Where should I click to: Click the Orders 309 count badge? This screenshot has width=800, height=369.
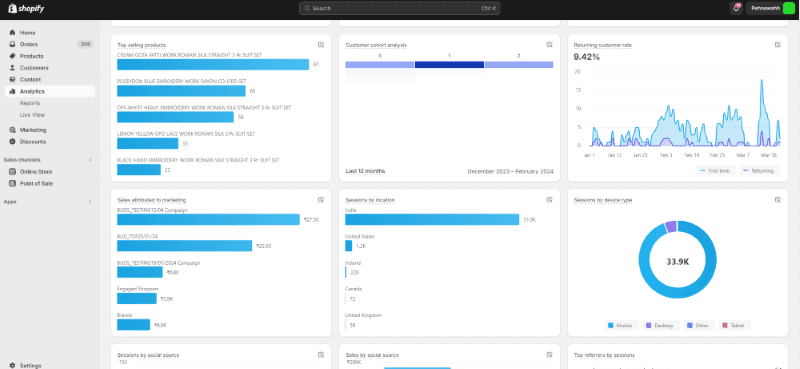pyautogui.click(x=85, y=44)
